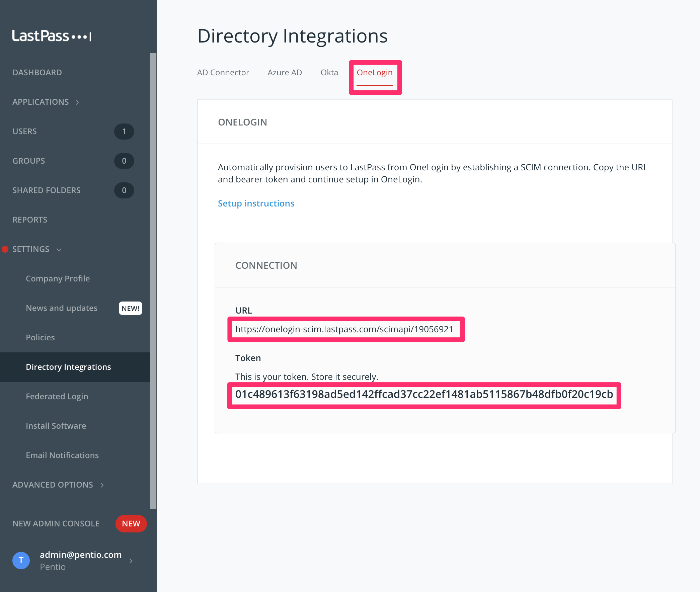Click the Advanced Options menu label
Image resolution: width=700 pixels, height=592 pixels.
point(53,485)
